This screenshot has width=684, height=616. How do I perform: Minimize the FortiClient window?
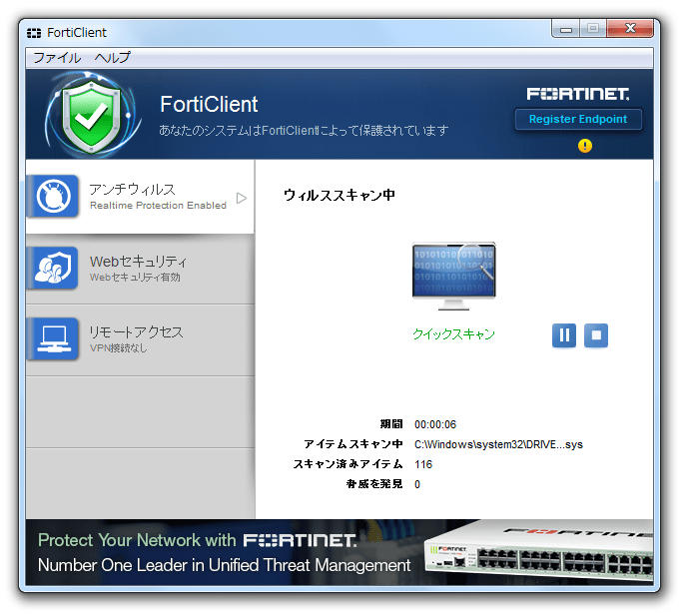point(566,29)
